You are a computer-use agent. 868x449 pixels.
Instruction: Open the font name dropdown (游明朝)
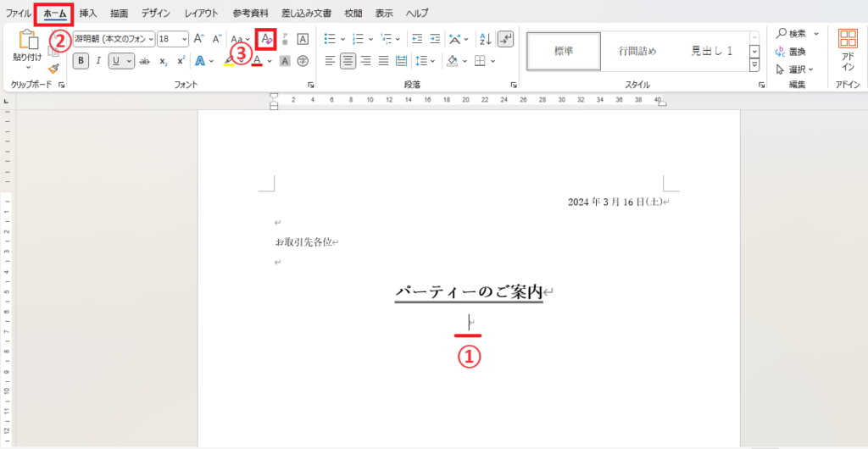151,39
